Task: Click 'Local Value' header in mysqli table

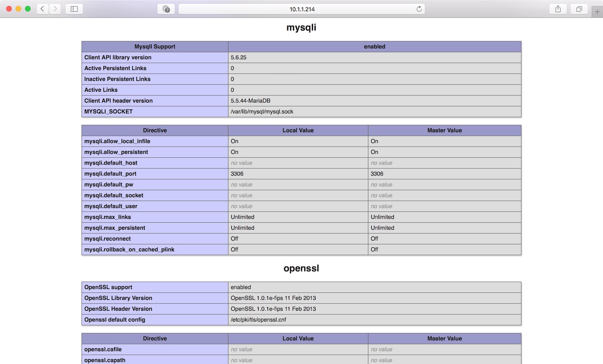Action: click(x=298, y=130)
